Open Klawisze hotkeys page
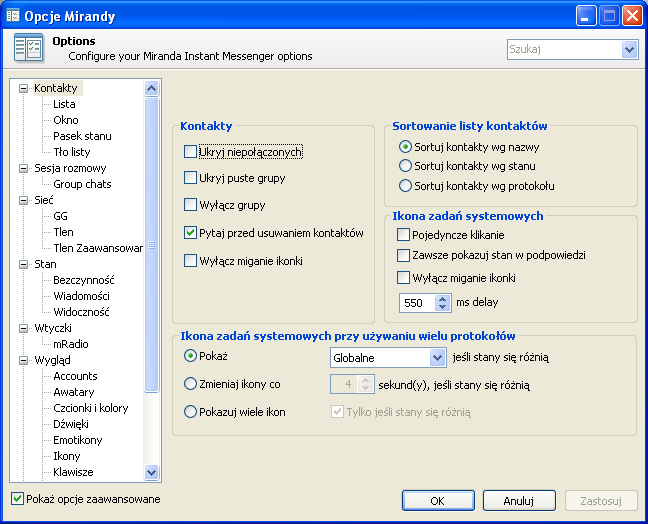The image size is (648, 524). coord(73,472)
